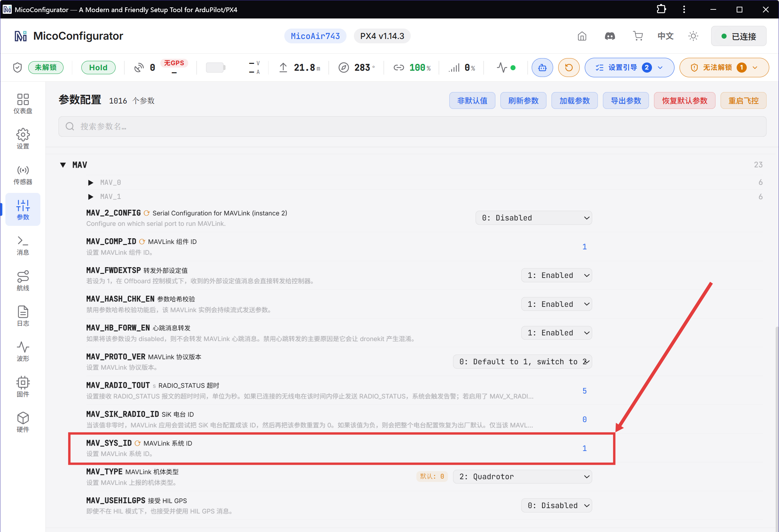This screenshot has height=532, width=779.
Task: Open the 固件 firmware sidebar page
Action: pyautogui.click(x=23, y=387)
